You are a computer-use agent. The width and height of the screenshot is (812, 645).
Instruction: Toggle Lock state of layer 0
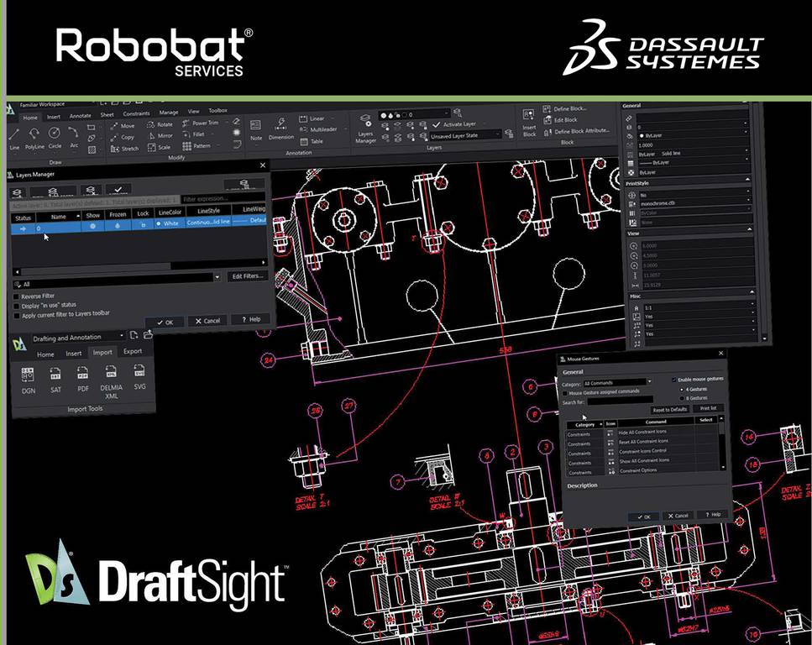pyautogui.click(x=143, y=225)
